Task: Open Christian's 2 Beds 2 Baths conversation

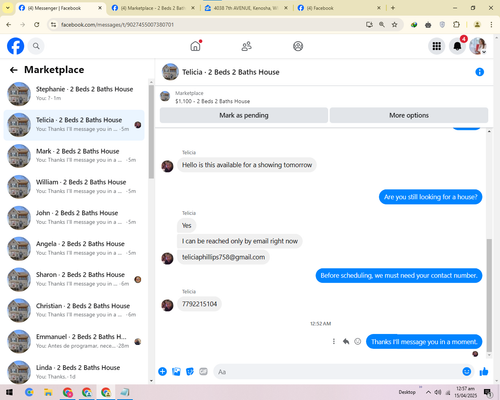Action: pyautogui.click(x=74, y=310)
